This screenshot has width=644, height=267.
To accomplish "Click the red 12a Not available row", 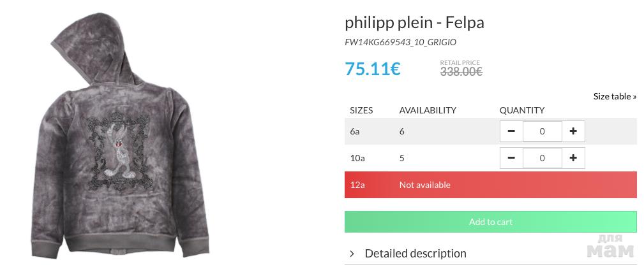I will (490, 185).
